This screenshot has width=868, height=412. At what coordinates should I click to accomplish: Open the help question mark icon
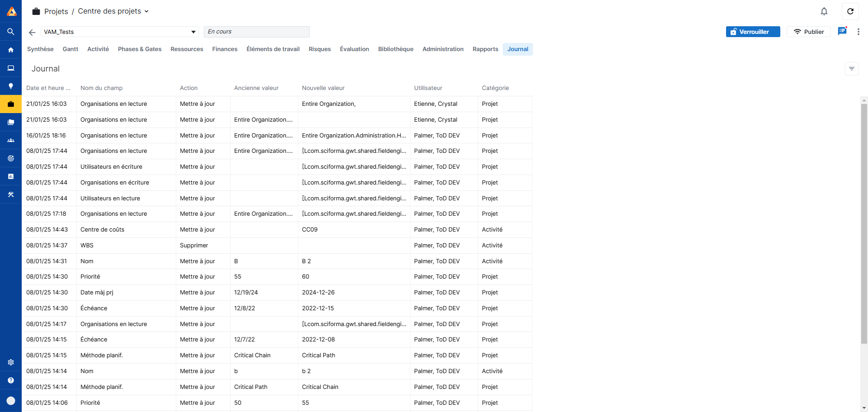(11, 380)
